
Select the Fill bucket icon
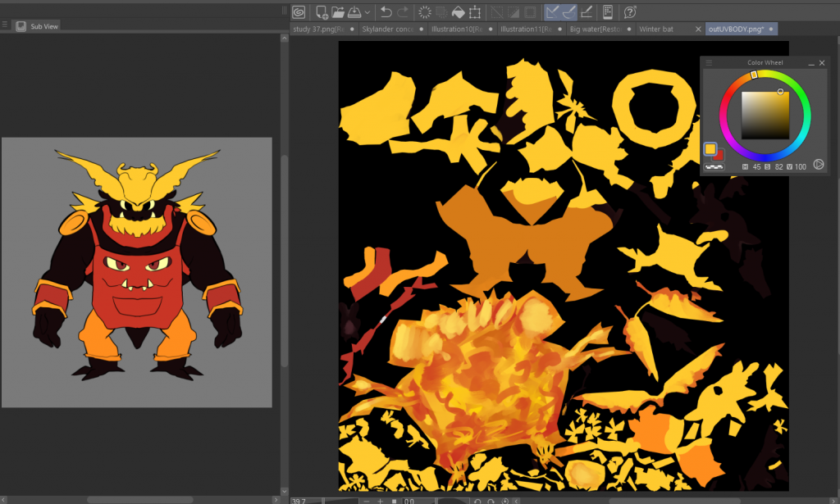pos(459,11)
